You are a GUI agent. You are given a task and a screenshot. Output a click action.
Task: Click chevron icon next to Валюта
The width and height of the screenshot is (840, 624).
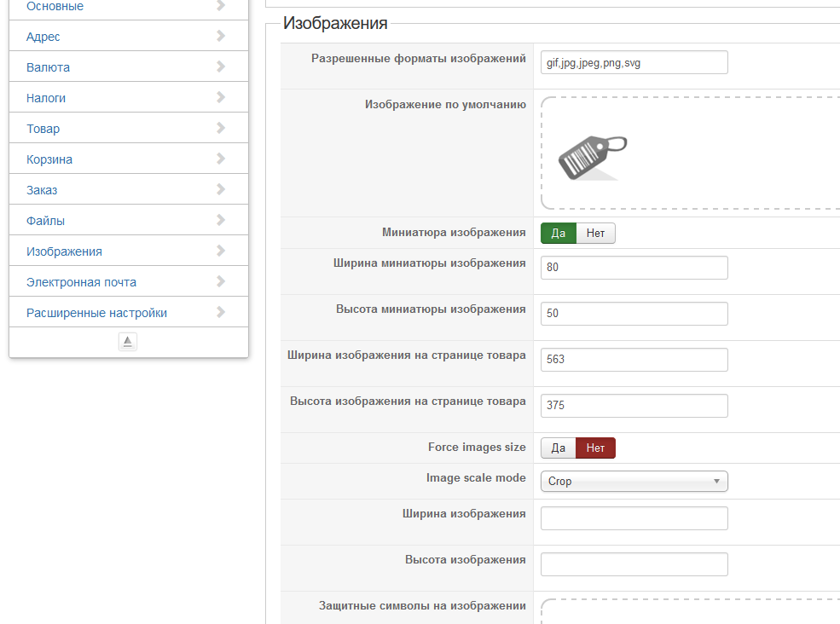click(x=221, y=66)
